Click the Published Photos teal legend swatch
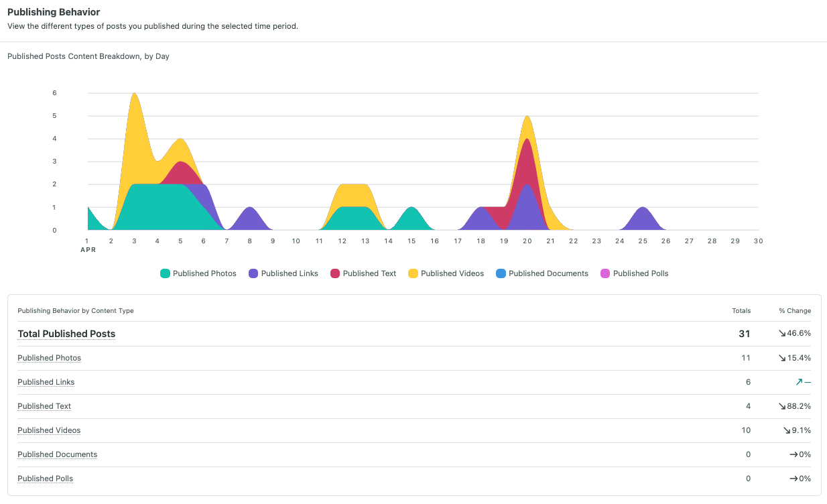 165,273
